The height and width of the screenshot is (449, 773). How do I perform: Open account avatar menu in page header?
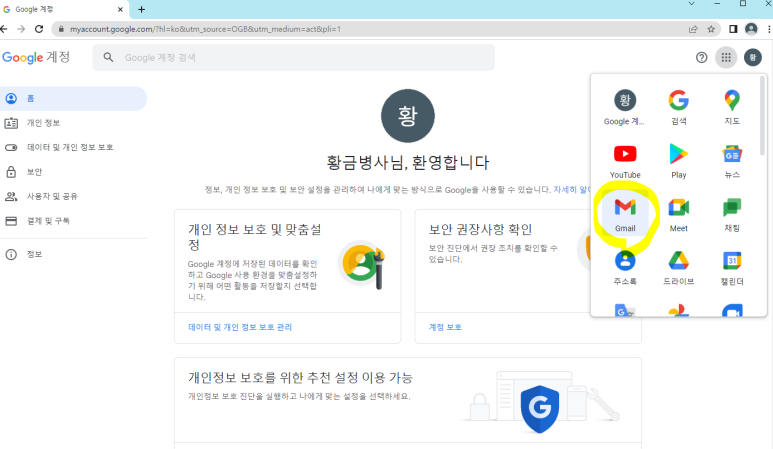pyautogui.click(x=752, y=58)
